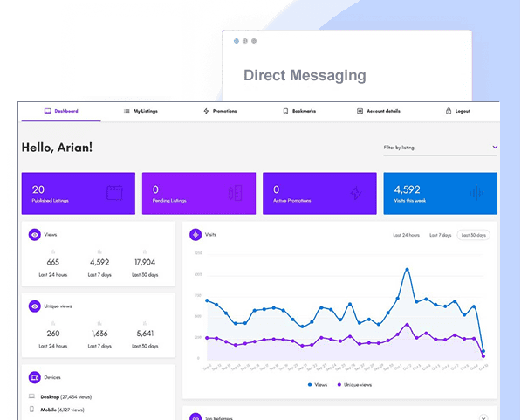Click the Published Listings window icon
Screen dimensions: 521x420
[x=114, y=193]
